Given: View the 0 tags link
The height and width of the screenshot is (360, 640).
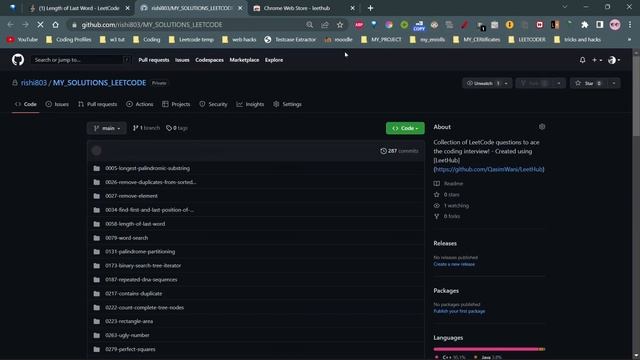Looking at the screenshot, I should pyautogui.click(x=177, y=128).
